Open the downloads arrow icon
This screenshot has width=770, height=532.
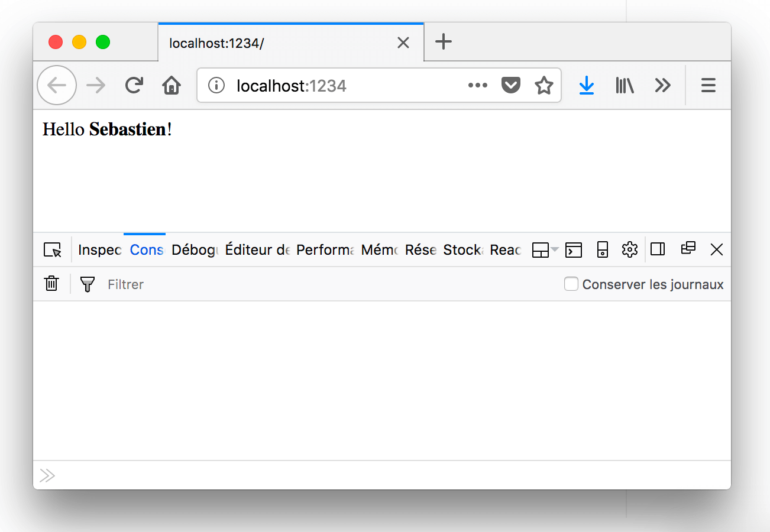pyautogui.click(x=586, y=86)
